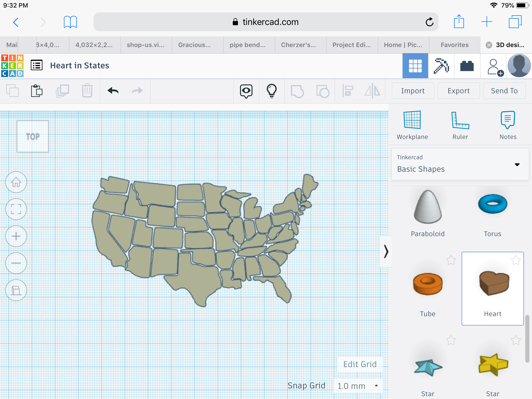Image resolution: width=532 pixels, height=399 pixels.
Task: Toggle orthographic perspective view button
Action: [x=16, y=290]
